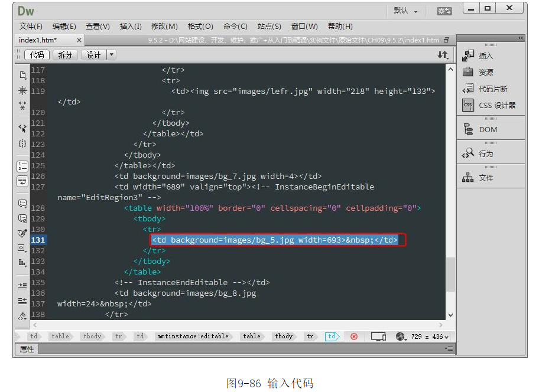Viewport: 539px width, 392px height.
Task: Select the index1.htm* document tab
Action: (38, 40)
